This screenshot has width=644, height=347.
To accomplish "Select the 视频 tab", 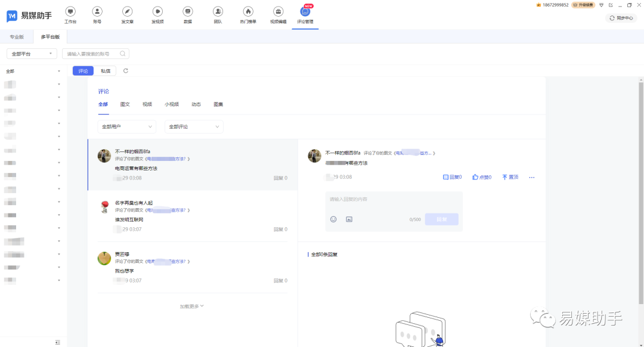I will click(147, 104).
